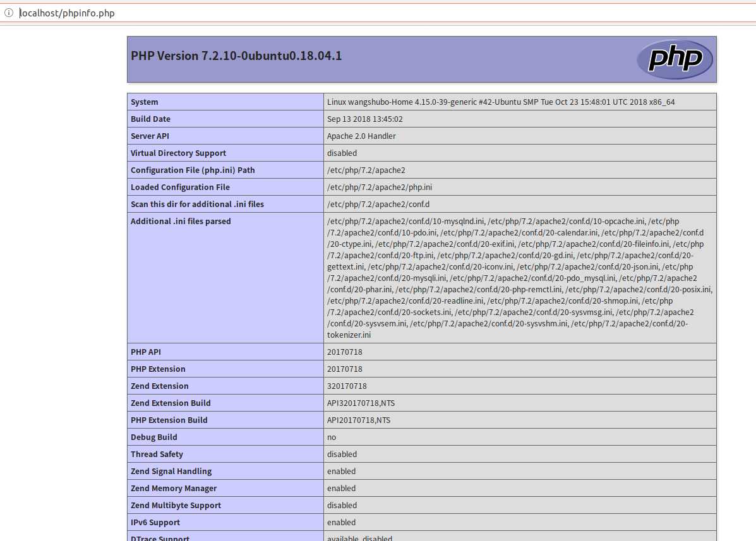Select the 20170718 value for PHP Extension
Screen dimensions: 756x541
coord(345,369)
